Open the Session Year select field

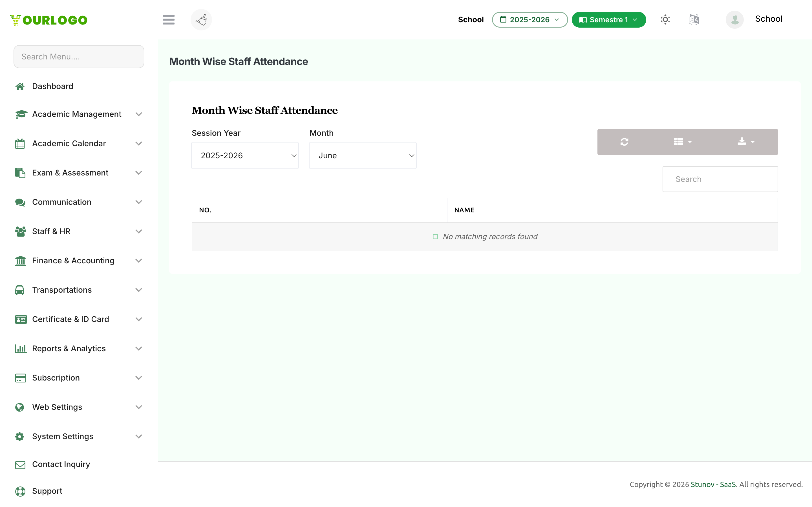pos(245,155)
